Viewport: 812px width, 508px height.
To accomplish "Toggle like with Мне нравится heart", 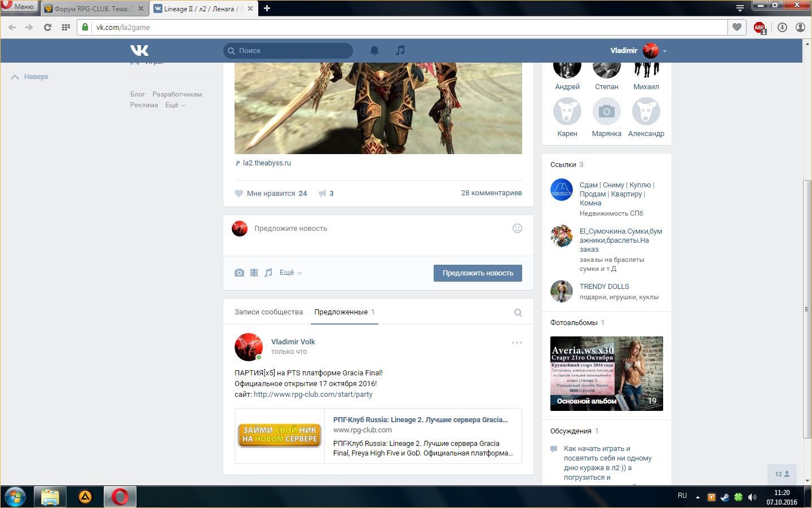I will point(239,194).
